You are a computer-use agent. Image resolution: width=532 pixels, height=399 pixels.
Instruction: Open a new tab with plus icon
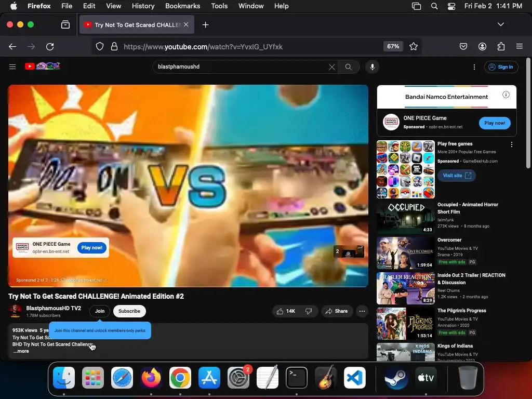tap(205, 25)
